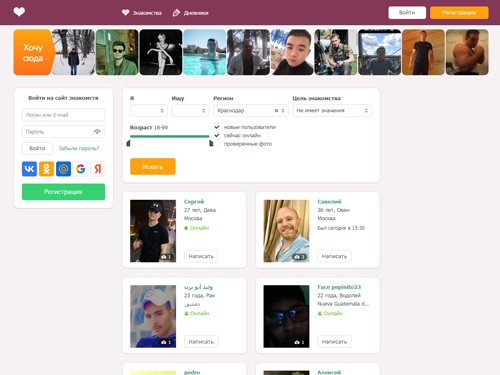This screenshot has height=375, width=500.
Task: Open the Савелий profile name link
Action: coord(329,202)
